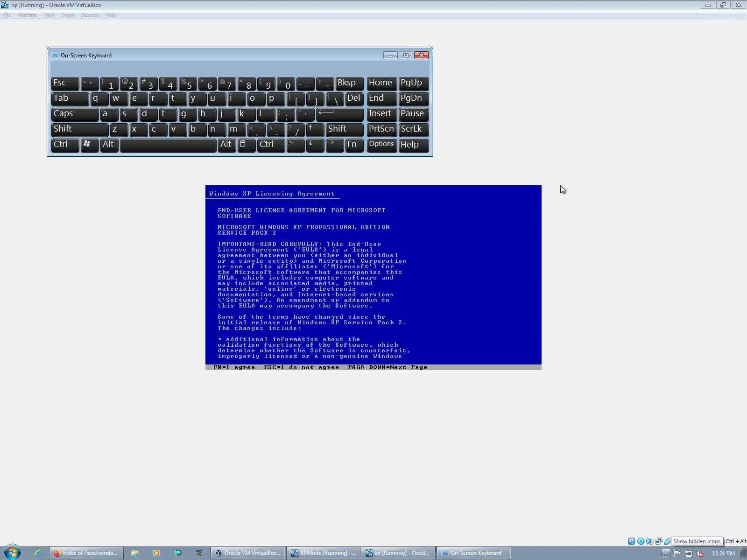Image resolution: width=747 pixels, height=560 pixels.
Task: Toggle the Caps lock key
Action: click(75, 114)
